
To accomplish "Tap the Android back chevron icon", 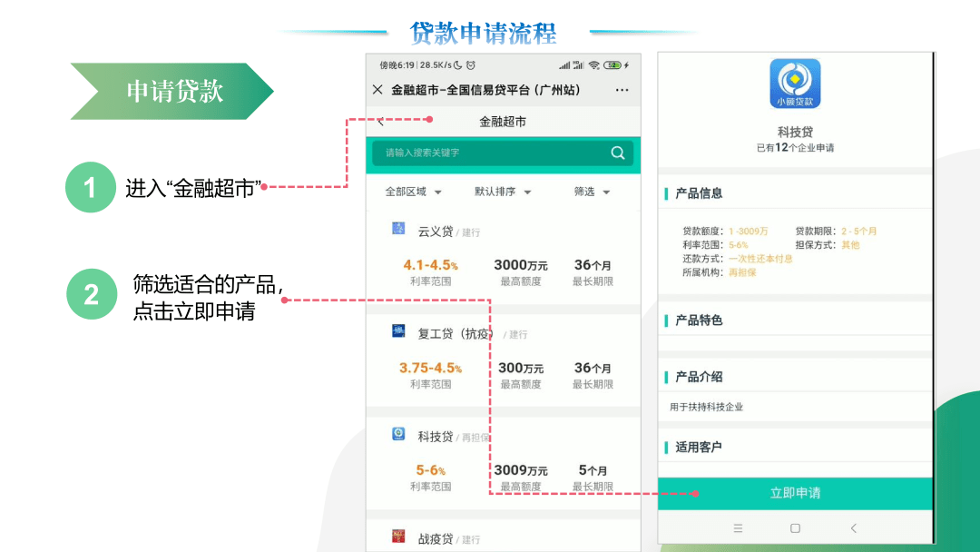I will (x=854, y=528).
